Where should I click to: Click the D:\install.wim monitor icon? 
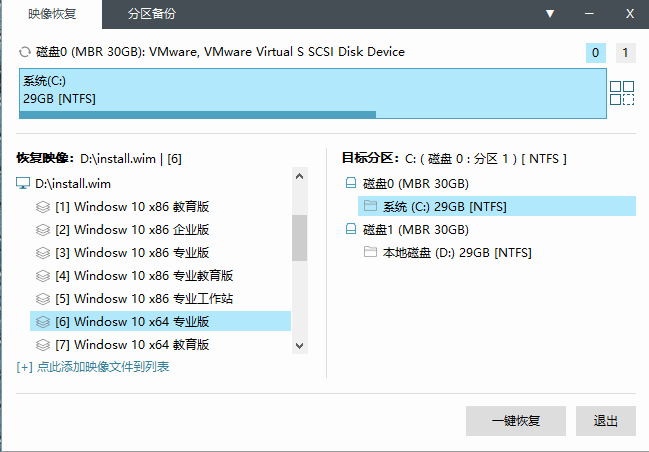(x=23, y=183)
